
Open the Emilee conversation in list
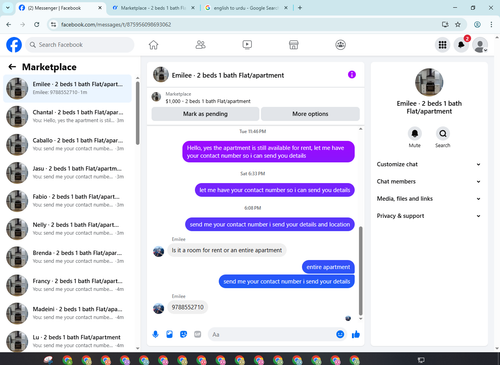pos(68,88)
